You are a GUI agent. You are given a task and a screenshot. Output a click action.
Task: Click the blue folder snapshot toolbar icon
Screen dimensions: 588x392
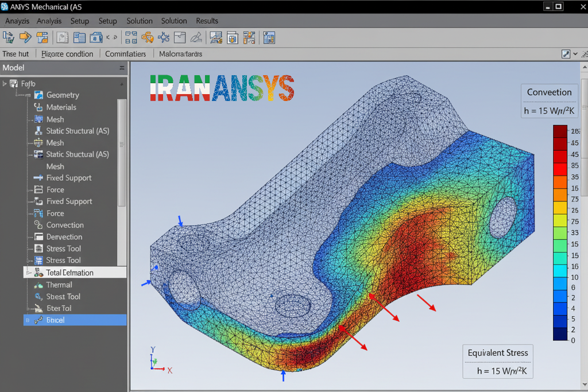[96, 37]
